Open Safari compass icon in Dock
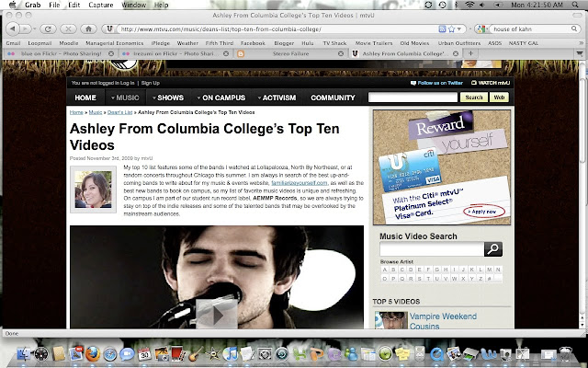Viewport: 588px width, 368px height. tap(110, 354)
